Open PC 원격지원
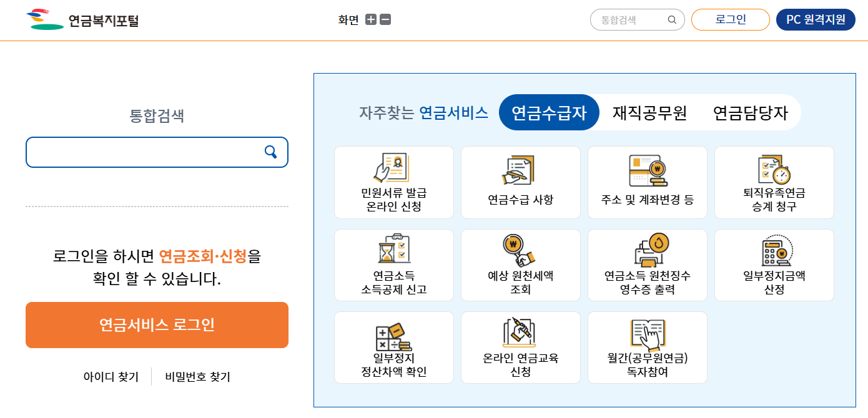The height and width of the screenshot is (418, 868). coord(816,19)
